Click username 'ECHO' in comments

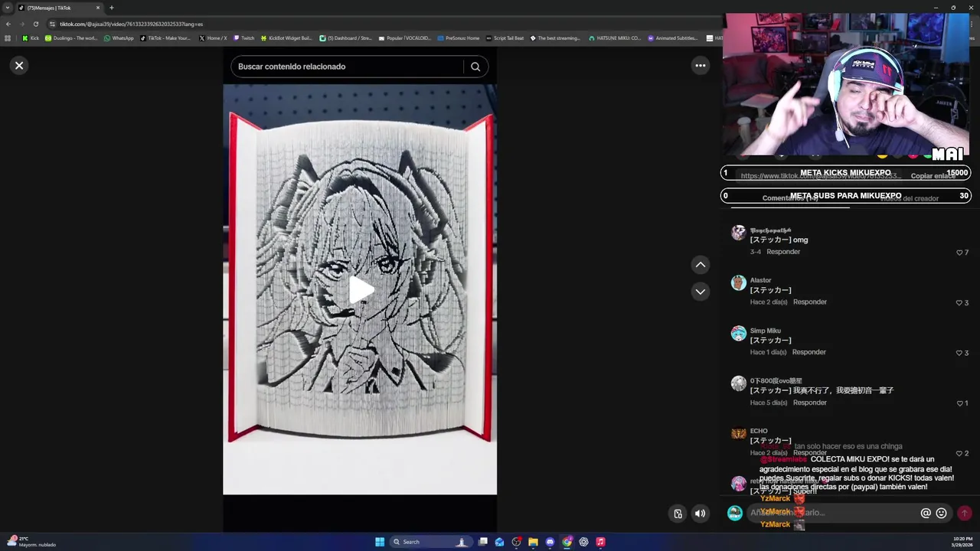click(x=759, y=431)
